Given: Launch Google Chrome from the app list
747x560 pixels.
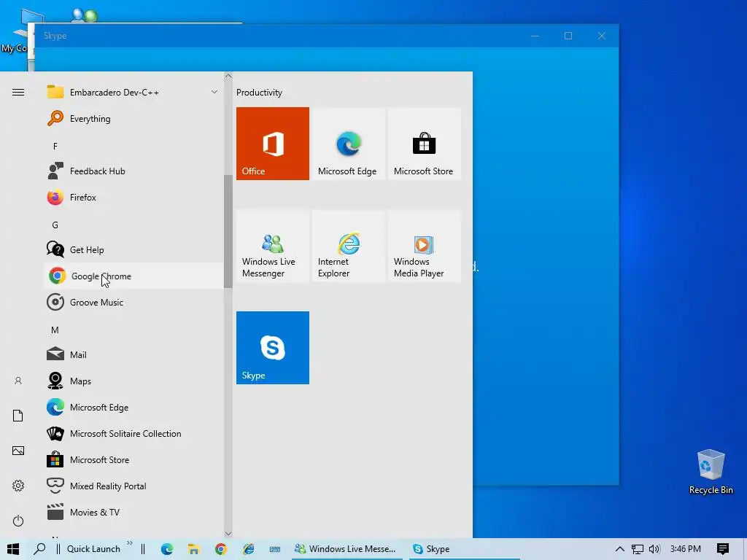Looking at the screenshot, I should tap(133, 276).
